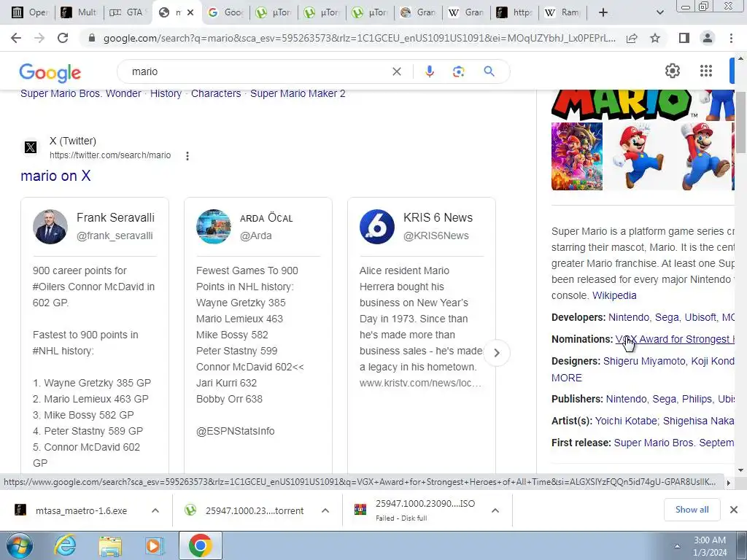
Task: Open options for the failed ISO download
Action: point(495,510)
